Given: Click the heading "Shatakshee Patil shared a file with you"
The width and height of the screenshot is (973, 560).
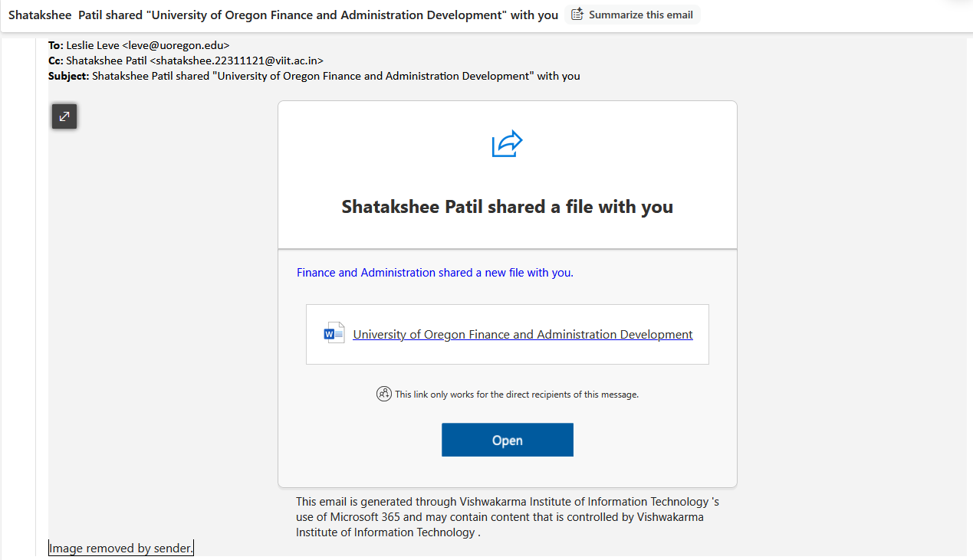Looking at the screenshot, I should 508,207.
